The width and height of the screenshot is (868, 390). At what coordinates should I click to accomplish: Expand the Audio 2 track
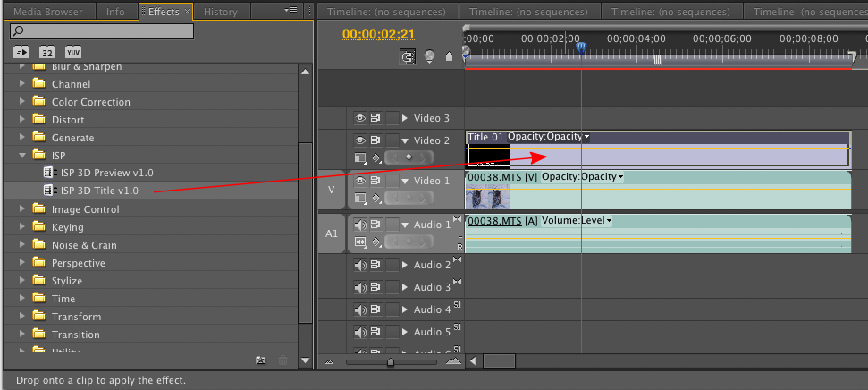pos(405,265)
